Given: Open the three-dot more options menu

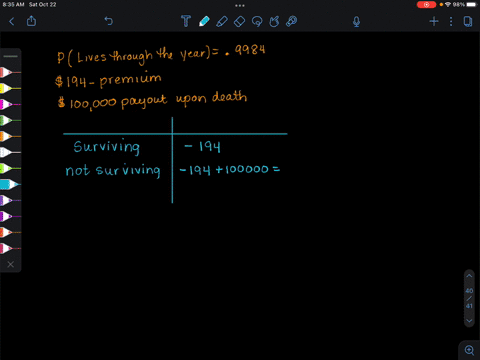Looking at the screenshot, I should tap(451, 21).
